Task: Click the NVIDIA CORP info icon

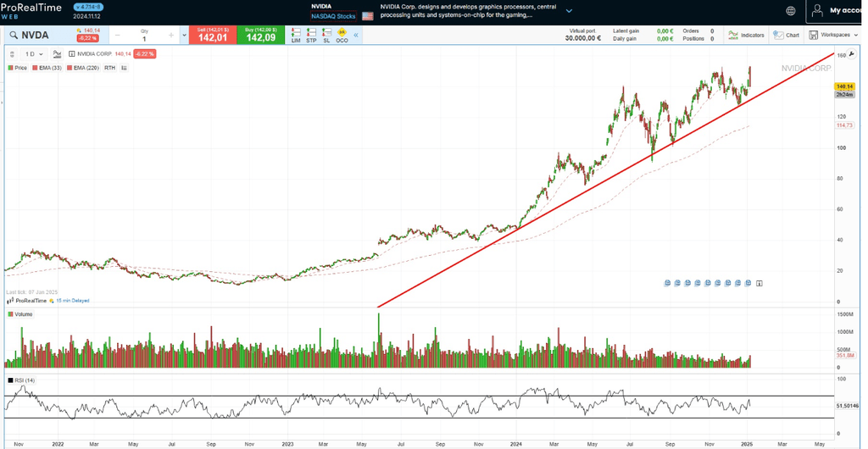Action: pos(72,54)
